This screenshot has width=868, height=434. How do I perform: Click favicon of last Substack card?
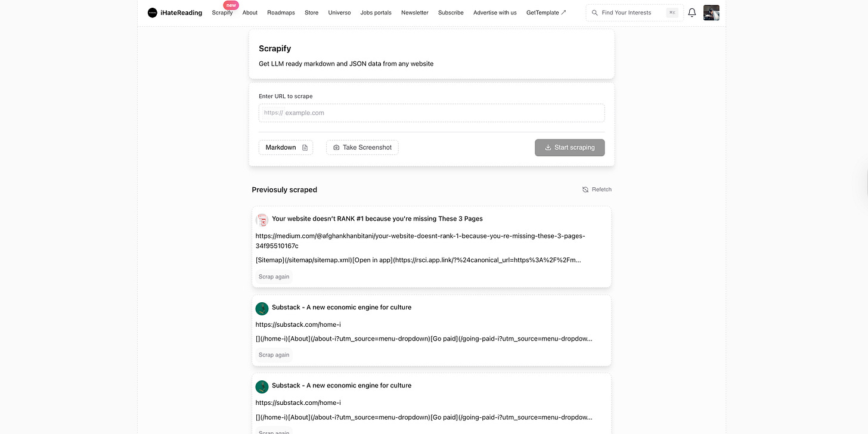262,386
